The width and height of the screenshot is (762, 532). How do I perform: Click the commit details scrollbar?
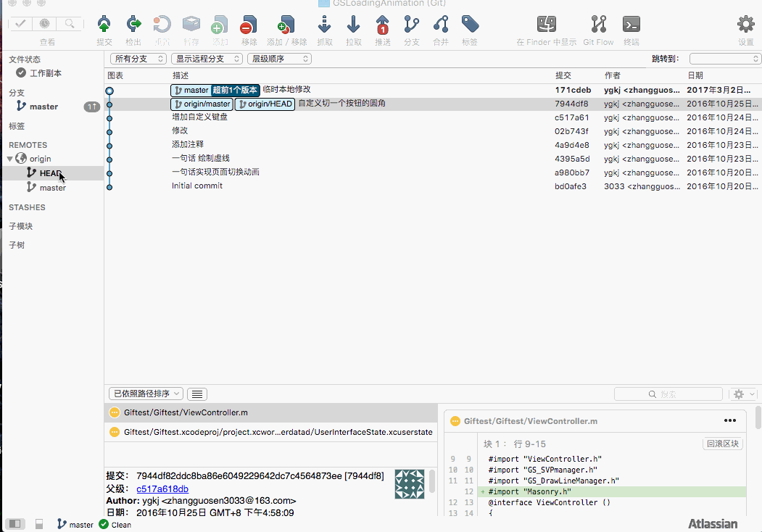click(x=431, y=481)
